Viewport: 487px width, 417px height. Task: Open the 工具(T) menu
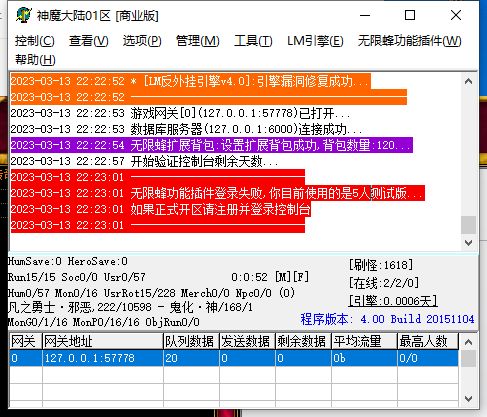pyautogui.click(x=253, y=41)
